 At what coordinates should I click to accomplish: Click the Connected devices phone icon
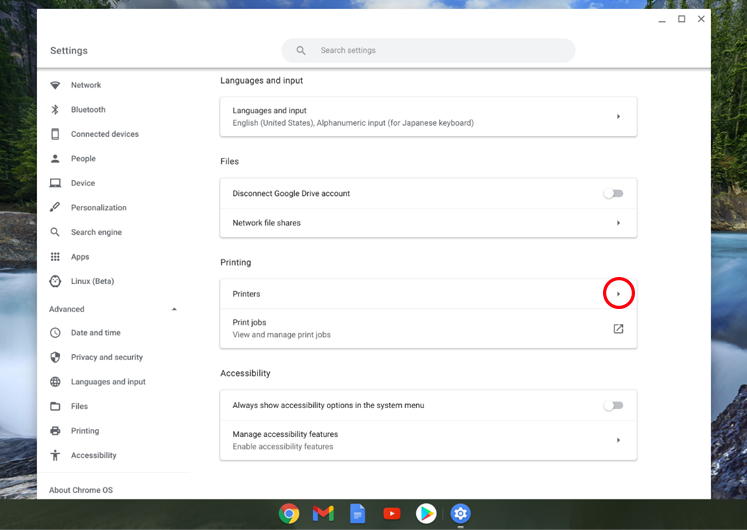(x=55, y=134)
